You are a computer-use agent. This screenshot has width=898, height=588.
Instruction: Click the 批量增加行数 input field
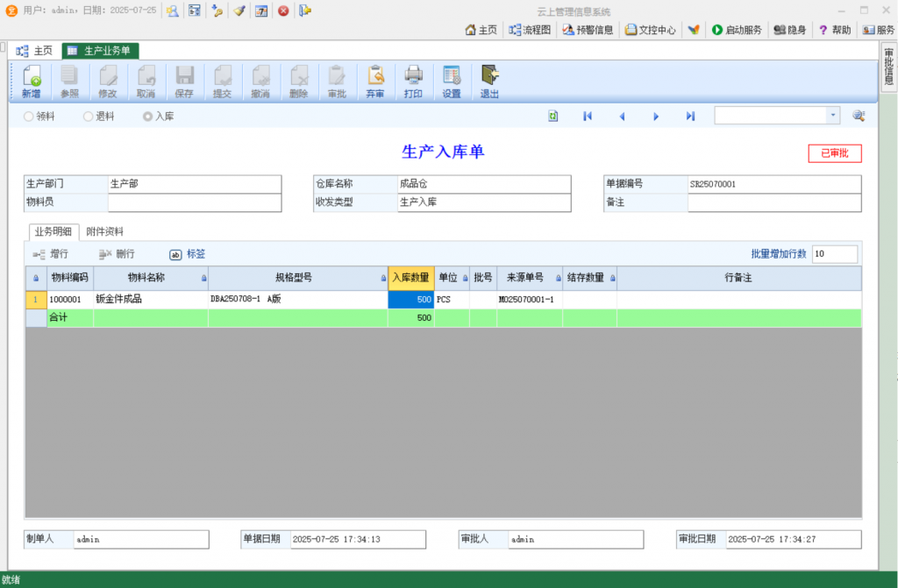[835, 253]
